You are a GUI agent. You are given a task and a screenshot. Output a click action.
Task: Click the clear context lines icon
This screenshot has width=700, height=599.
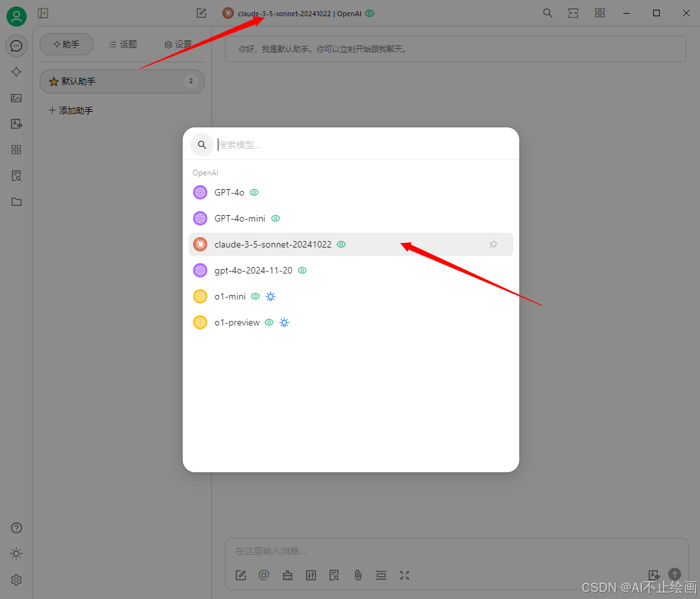coord(381,576)
